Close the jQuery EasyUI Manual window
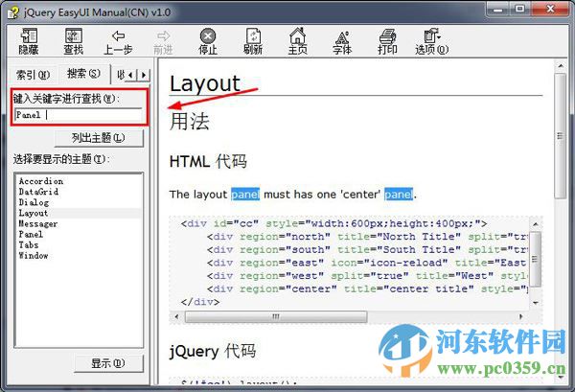575x392 pixels. click(550, 10)
